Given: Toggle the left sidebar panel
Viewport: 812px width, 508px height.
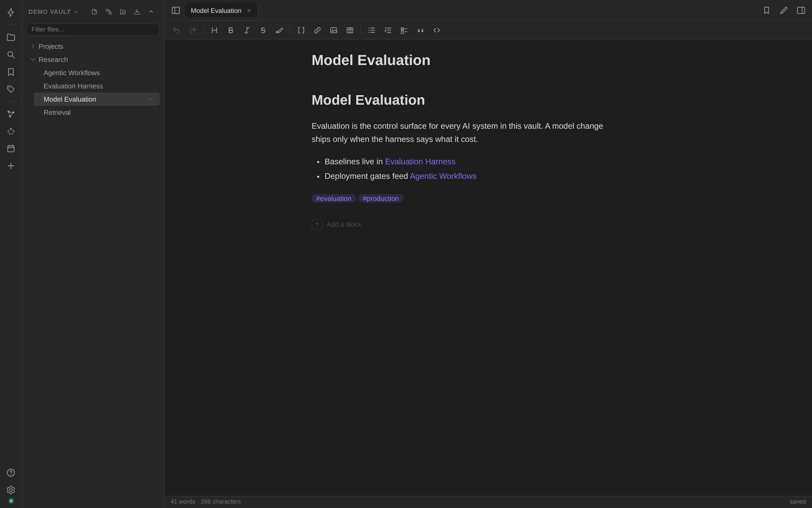Looking at the screenshot, I should (x=176, y=10).
